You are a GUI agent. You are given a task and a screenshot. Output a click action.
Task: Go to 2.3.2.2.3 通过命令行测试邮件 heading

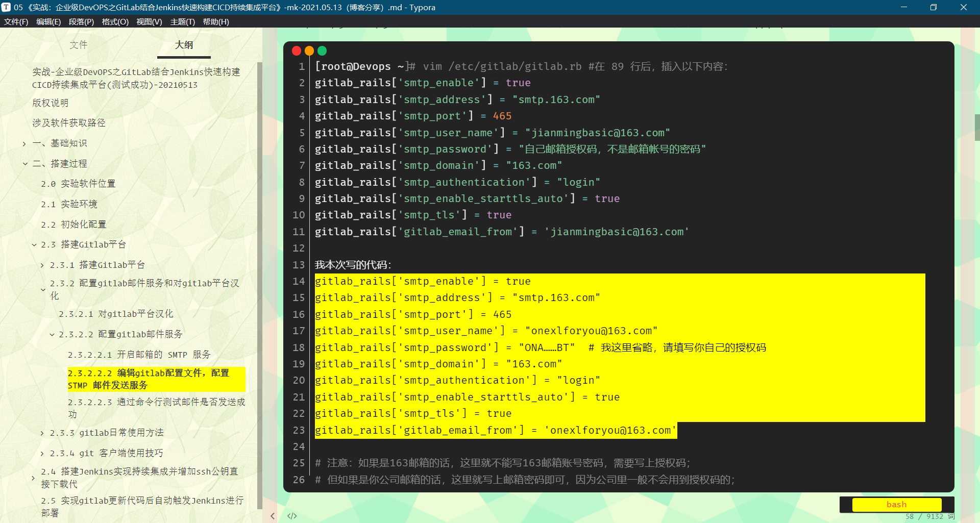tap(156, 408)
